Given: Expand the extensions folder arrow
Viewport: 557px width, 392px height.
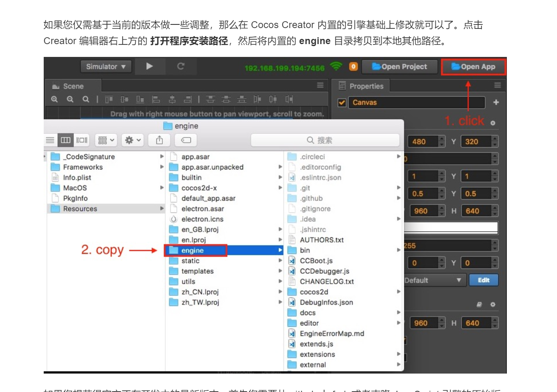Looking at the screenshot, I should 399,354.
